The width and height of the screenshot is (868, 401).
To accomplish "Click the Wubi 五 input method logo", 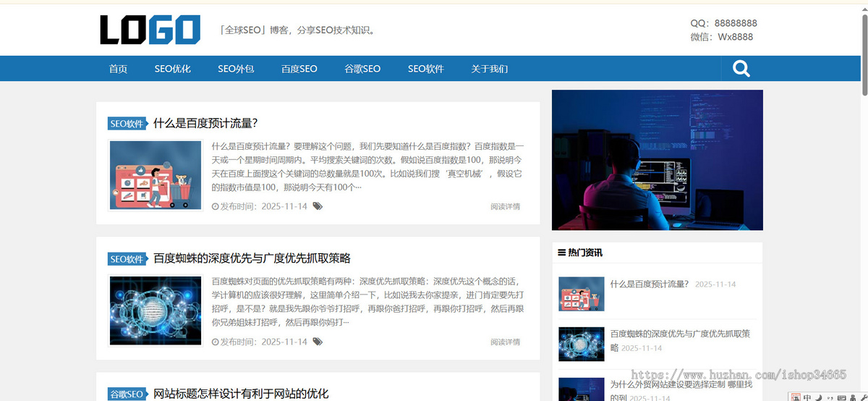I will click(x=796, y=397).
